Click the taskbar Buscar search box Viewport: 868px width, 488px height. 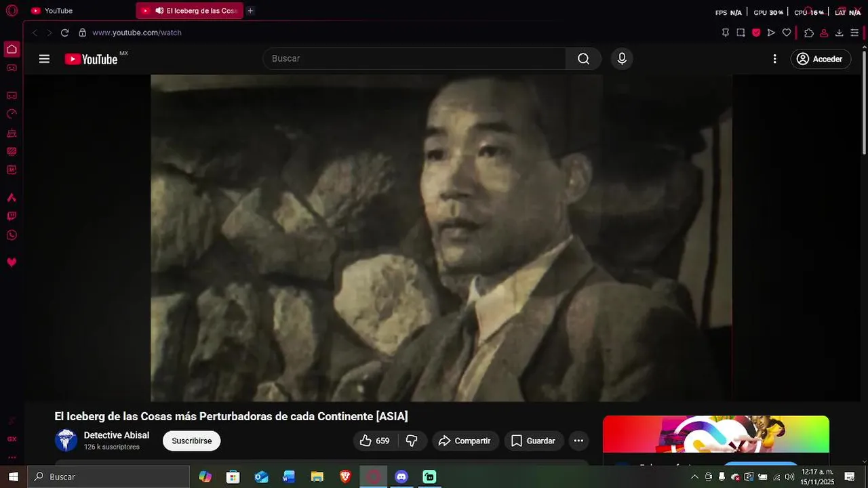click(x=108, y=476)
